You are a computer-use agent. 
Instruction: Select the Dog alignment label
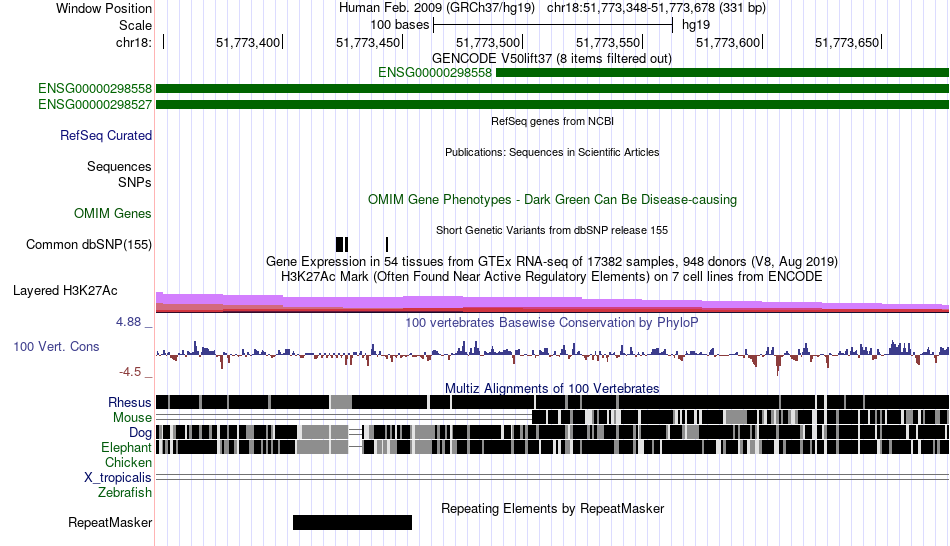tap(140, 432)
